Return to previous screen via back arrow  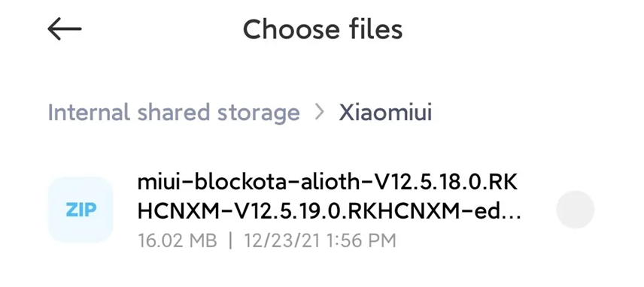click(x=65, y=29)
